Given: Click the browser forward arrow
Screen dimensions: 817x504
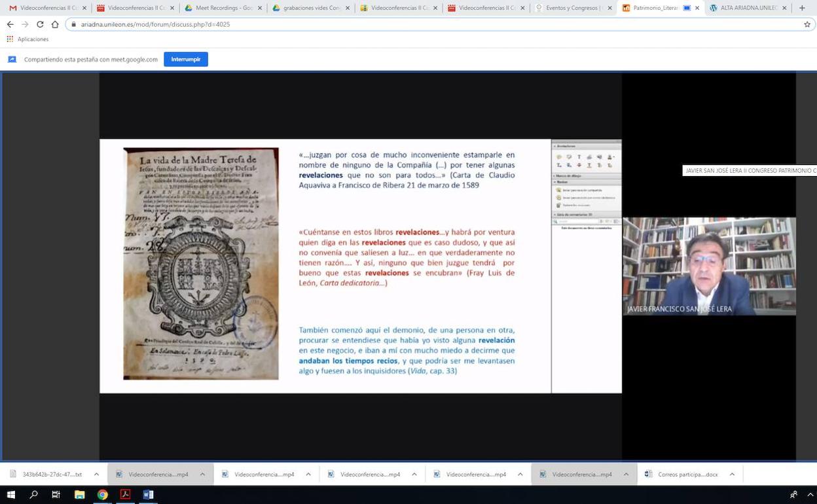Looking at the screenshot, I should pyautogui.click(x=25, y=24).
